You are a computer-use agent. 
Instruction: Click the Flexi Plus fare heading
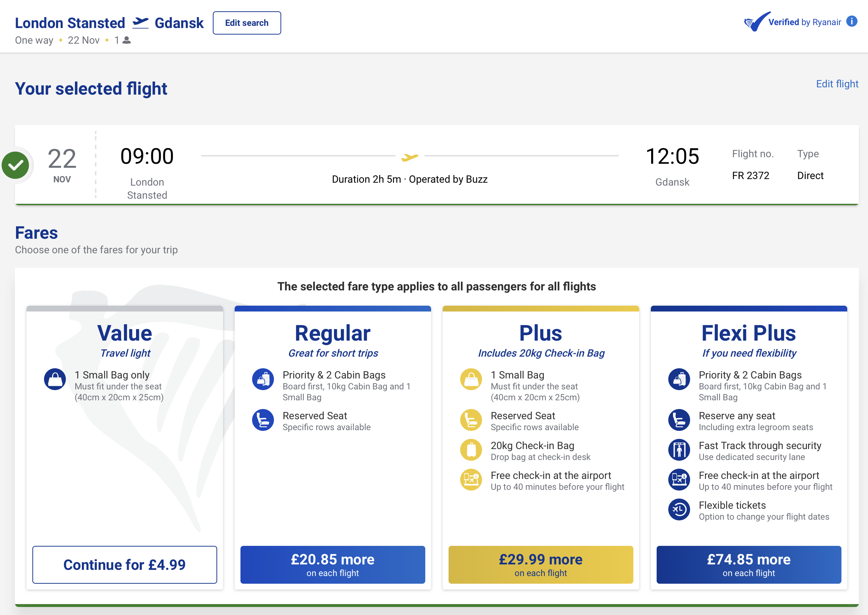[749, 333]
